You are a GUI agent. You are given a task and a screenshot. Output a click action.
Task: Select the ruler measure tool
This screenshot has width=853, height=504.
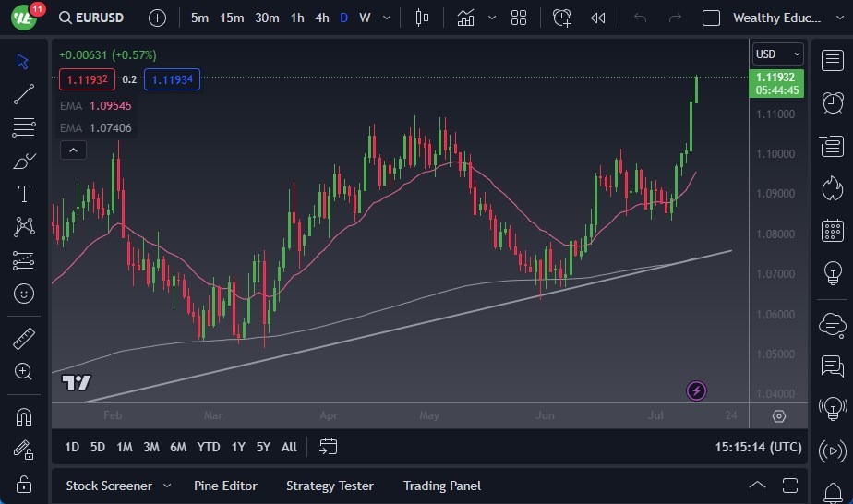click(x=24, y=339)
